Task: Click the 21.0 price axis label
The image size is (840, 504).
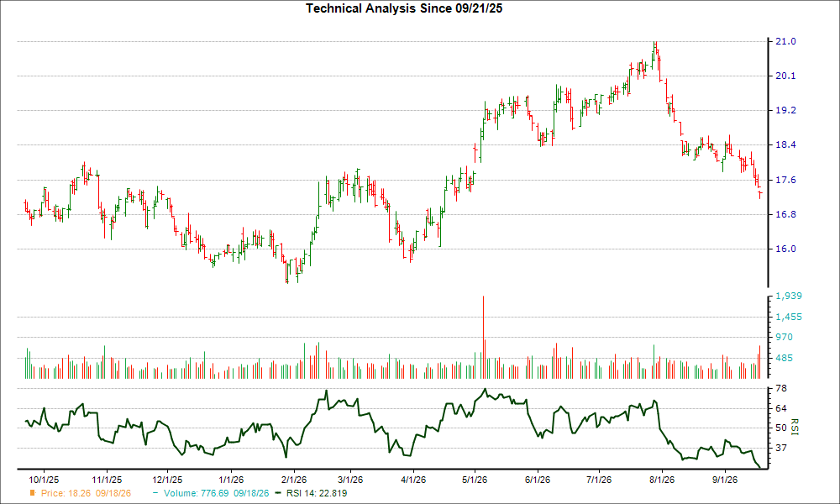Action: click(x=785, y=41)
